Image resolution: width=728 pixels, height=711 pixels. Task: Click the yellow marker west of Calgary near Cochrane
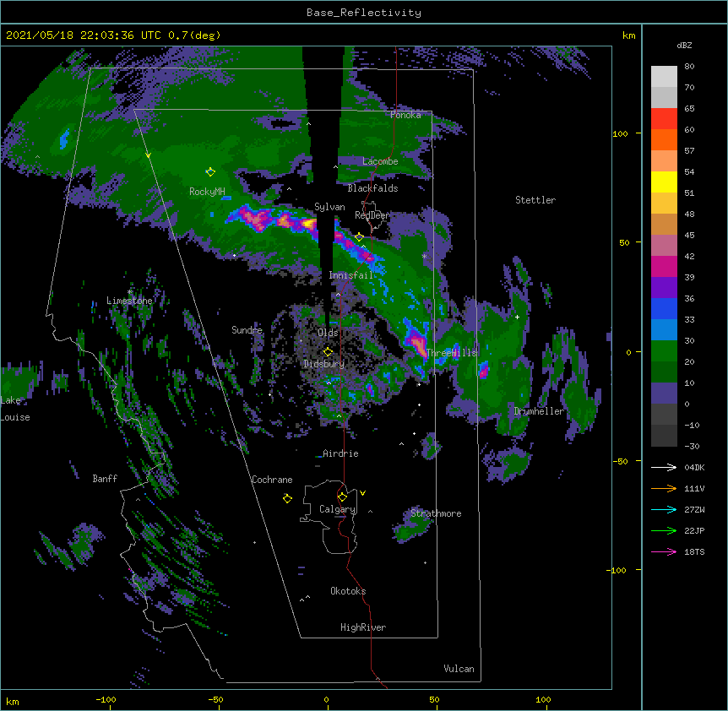click(287, 498)
